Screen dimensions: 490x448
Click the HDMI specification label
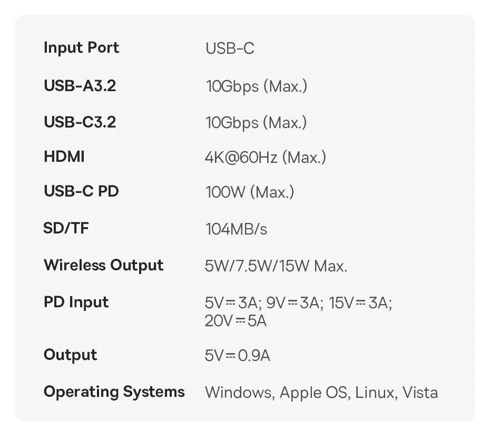tap(64, 157)
